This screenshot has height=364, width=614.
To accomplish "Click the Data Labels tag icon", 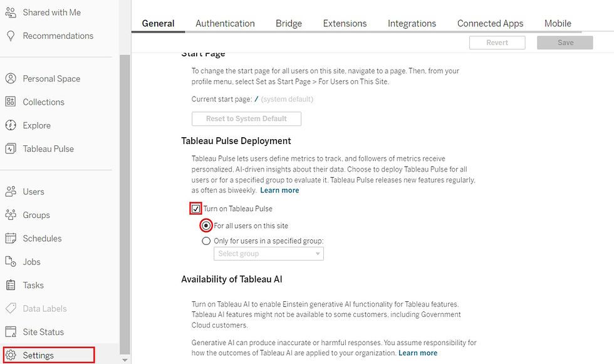I will [11, 308].
